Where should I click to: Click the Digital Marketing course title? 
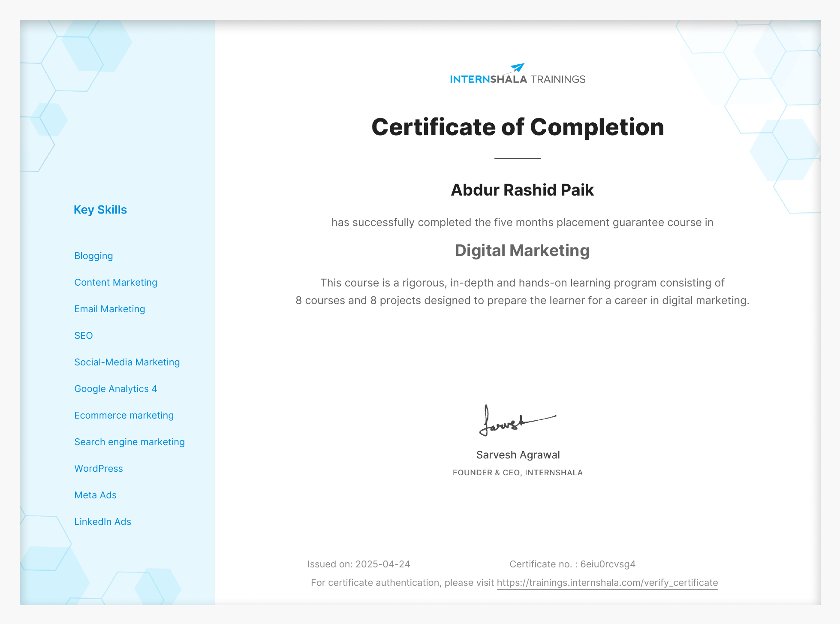(x=522, y=250)
